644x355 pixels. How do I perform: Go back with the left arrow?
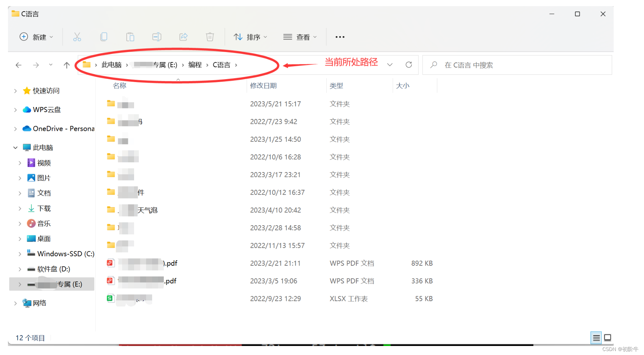pyautogui.click(x=19, y=65)
